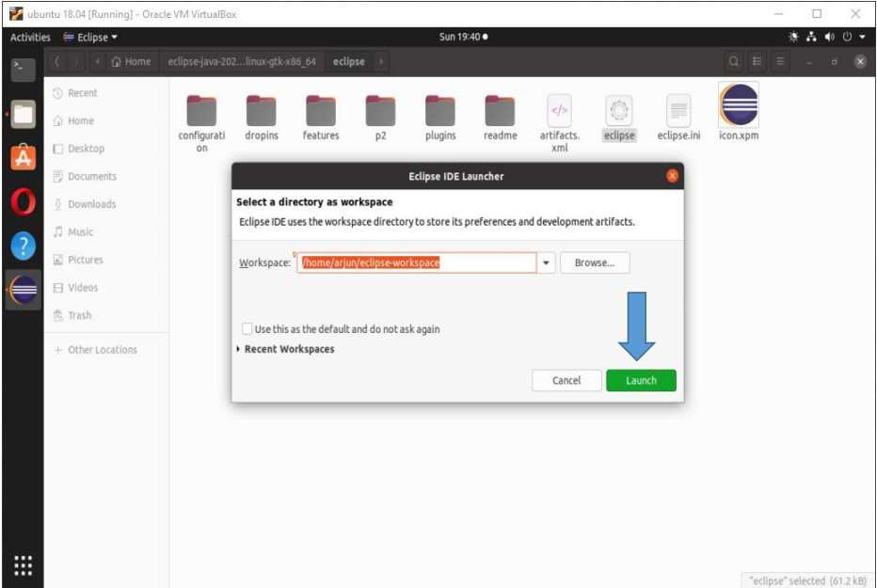This screenshot has width=877, height=588.
Task: Click the Workspace path input field
Action: (x=416, y=262)
